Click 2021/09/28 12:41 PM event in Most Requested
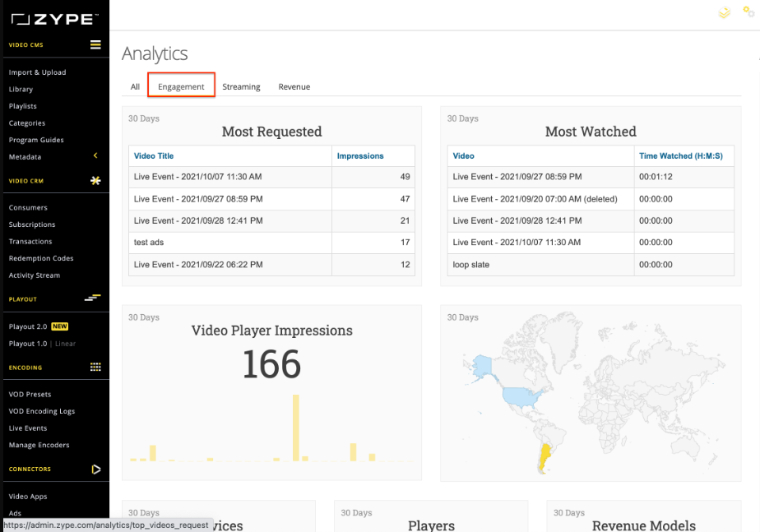760x532 pixels. pyautogui.click(x=198, y=220)
